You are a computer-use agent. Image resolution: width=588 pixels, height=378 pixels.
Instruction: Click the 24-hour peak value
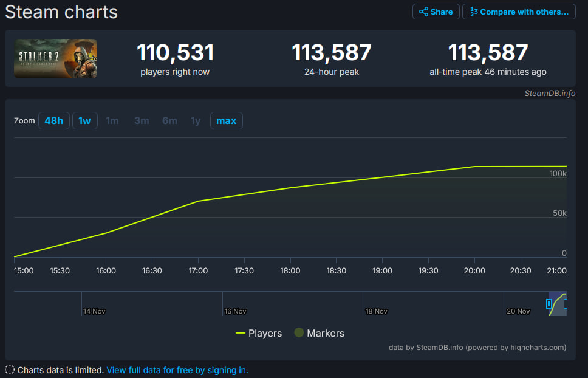(x=332, y=52)
